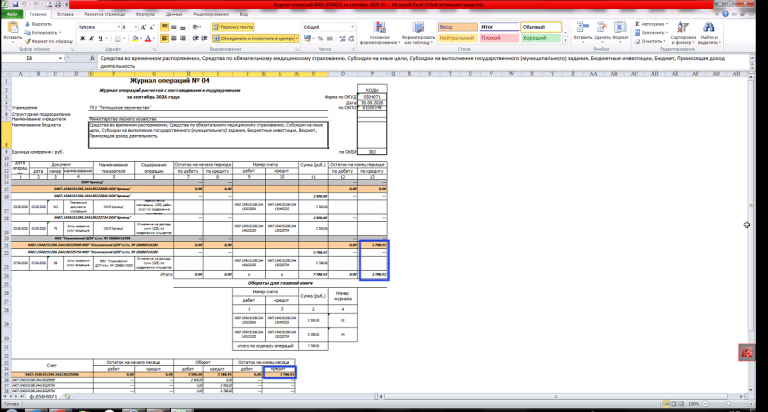The image size is (768, 412).
Task: Click the Copy (Копировать) button
Action: click(x=40, y=32)
